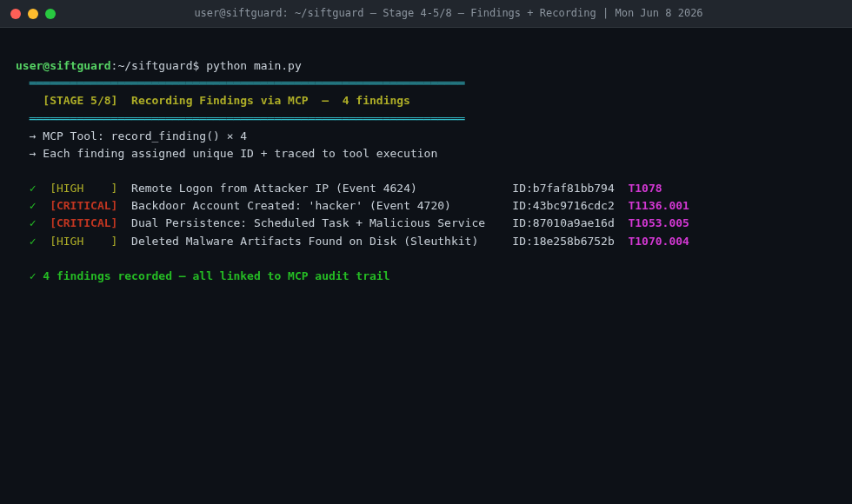Image resolution: width=852 pixels, height=504 pixels.
Task: Click finding ID 87010a9ae16d
Action: 563,223
